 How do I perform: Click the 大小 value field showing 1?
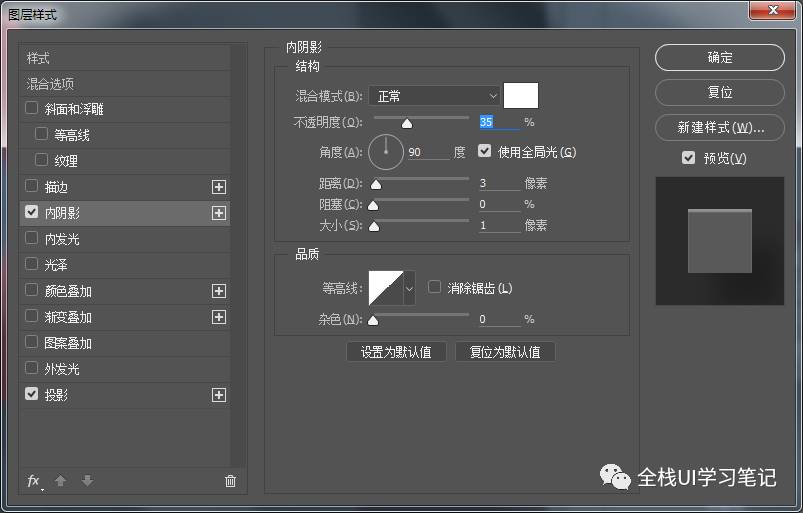pyautogui.click(x=499, y=225)
